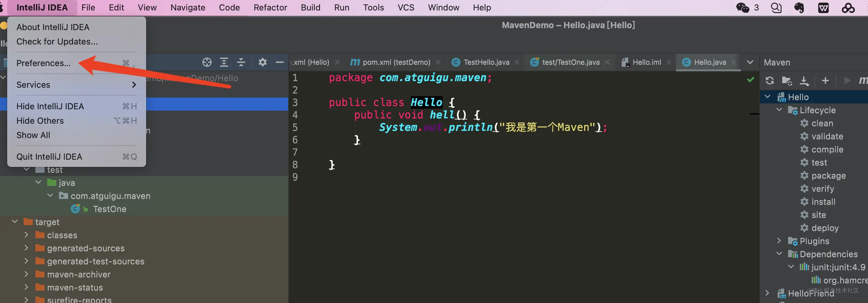This screenshot has width=868, height=303.
Task: Open Evernote icon in macOS menu bar
Action: pyautogui.click(x=799, y=8)
